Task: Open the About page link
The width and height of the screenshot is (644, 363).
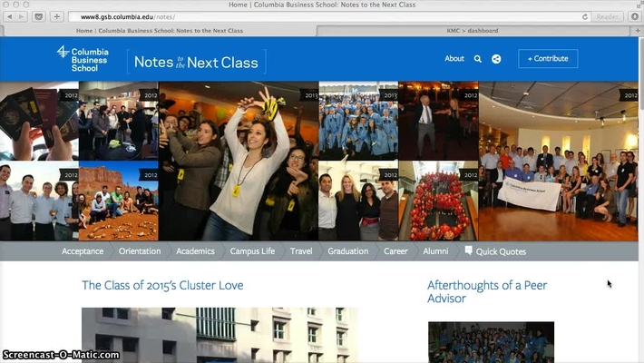Action: click(454, 59)
